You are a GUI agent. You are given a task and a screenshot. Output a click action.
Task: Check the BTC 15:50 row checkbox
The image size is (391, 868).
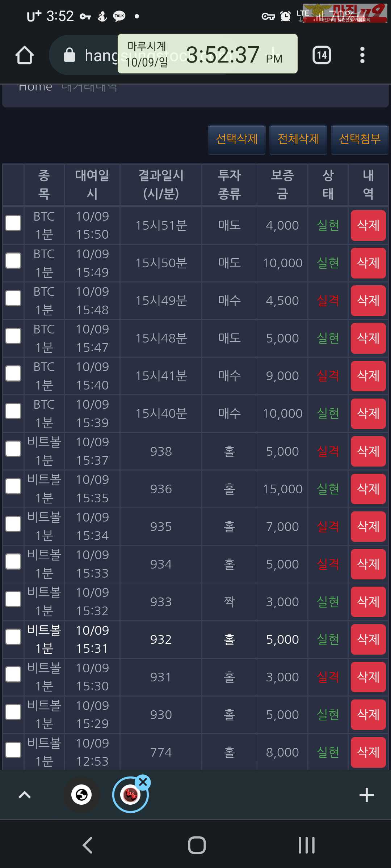tap(13, 223)
